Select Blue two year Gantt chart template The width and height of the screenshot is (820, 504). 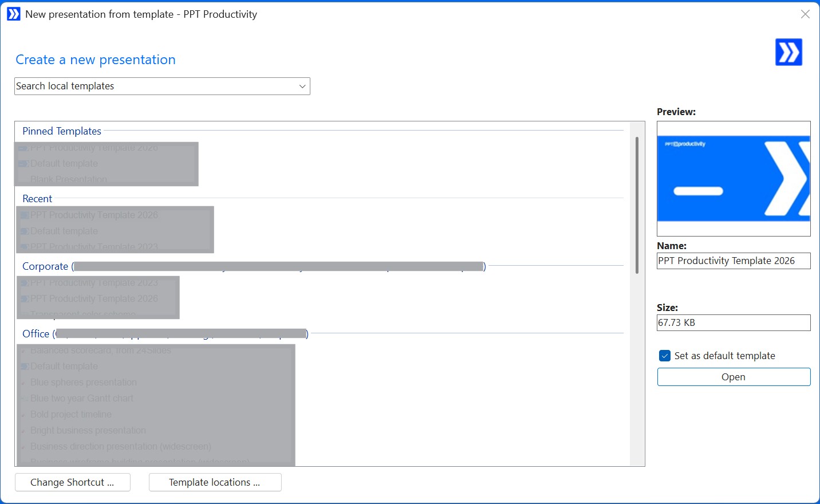(82, 398)
